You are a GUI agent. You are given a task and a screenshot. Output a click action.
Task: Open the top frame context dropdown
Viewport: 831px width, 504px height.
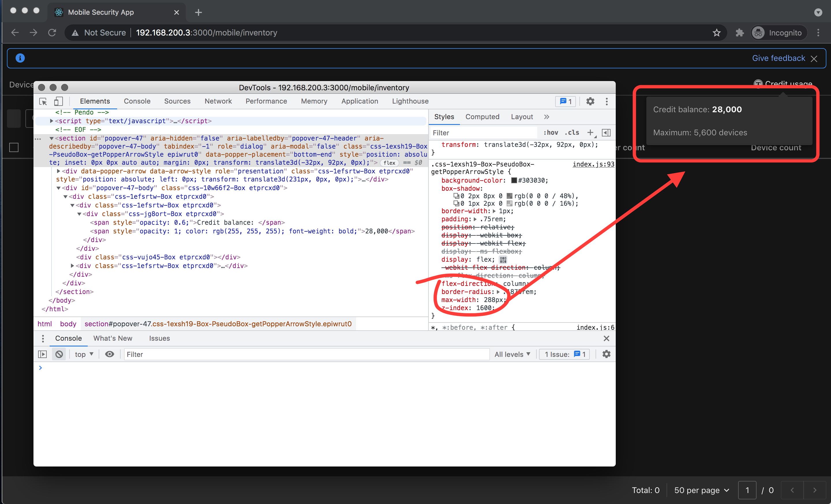tap(83, 354)
